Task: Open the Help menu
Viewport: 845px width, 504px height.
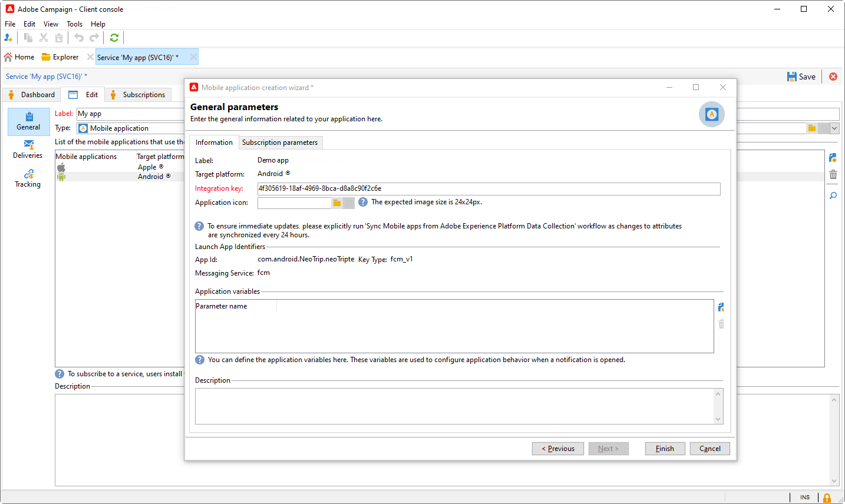Action: pyautogui.click(x=98, y=24)
